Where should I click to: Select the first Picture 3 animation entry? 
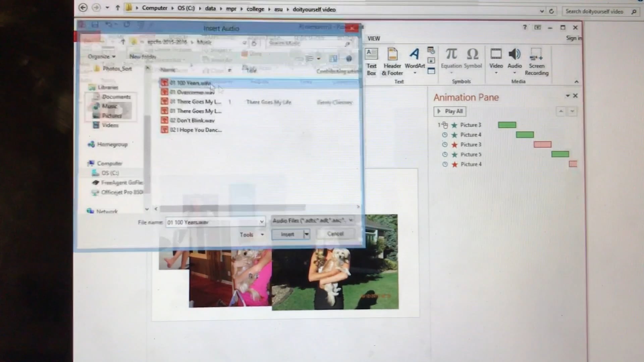pos(471,125)
